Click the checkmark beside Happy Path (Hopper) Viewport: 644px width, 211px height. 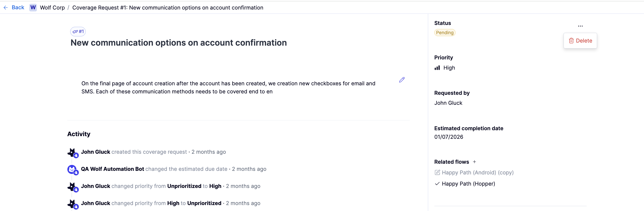coord(437,184)
